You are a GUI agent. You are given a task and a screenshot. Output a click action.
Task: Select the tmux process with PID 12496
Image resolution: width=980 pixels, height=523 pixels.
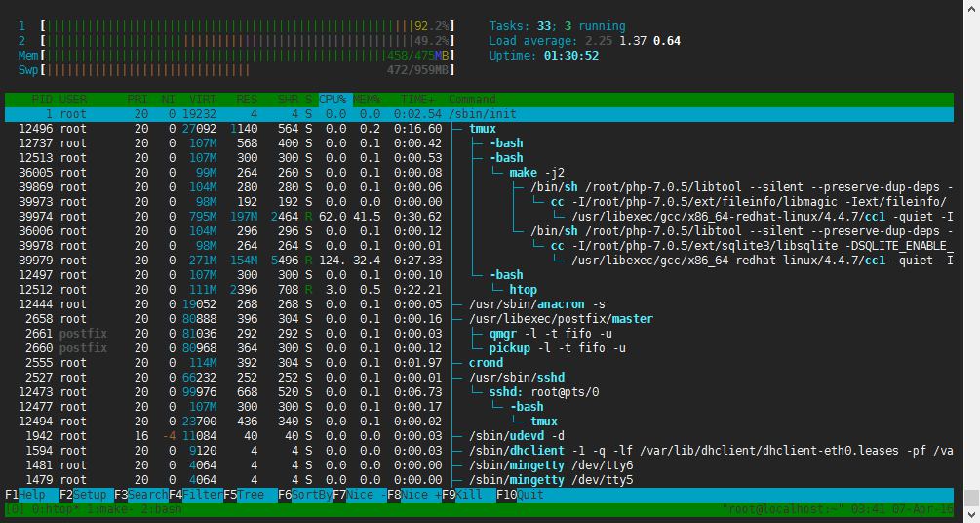tap(480, 129)
